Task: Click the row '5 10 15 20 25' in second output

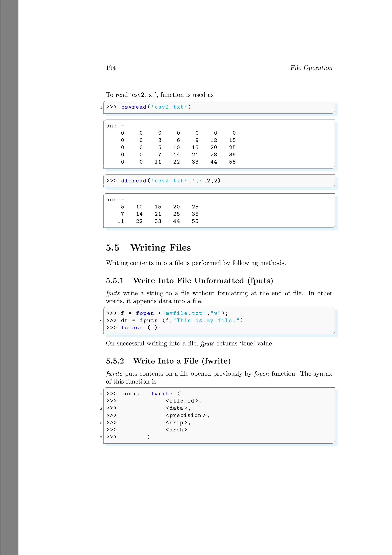Action: (160, 207)
